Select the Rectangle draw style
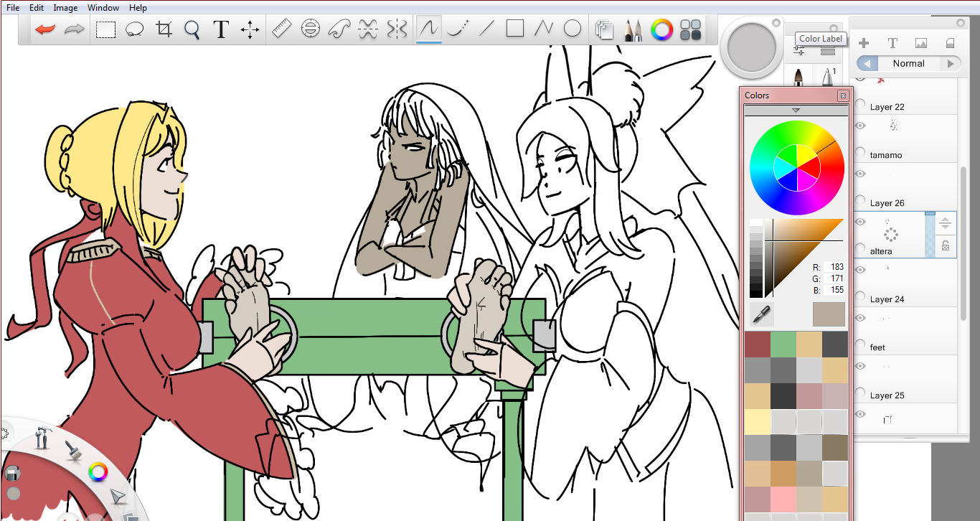 point(515,29)
